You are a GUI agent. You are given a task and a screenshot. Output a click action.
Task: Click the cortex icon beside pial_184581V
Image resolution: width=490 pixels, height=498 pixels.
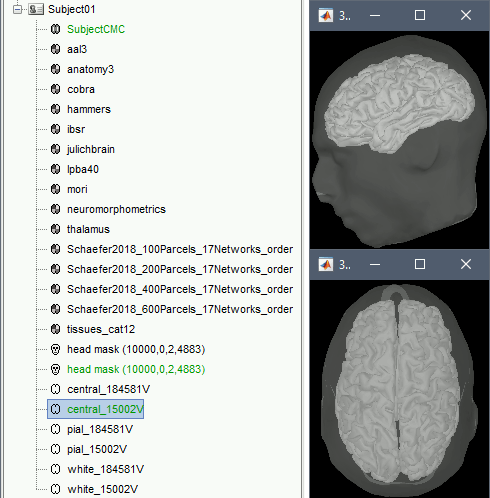point(56,429)
